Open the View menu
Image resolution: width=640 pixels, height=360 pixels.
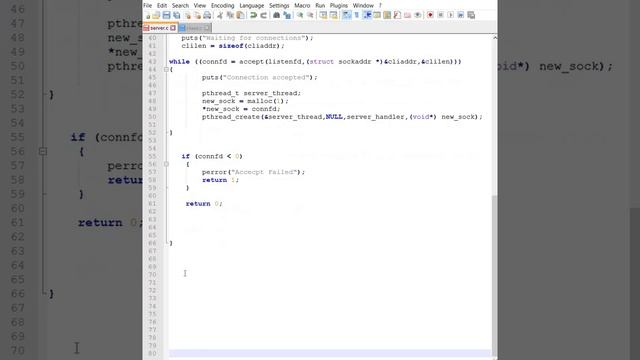[x=200, y=5]
